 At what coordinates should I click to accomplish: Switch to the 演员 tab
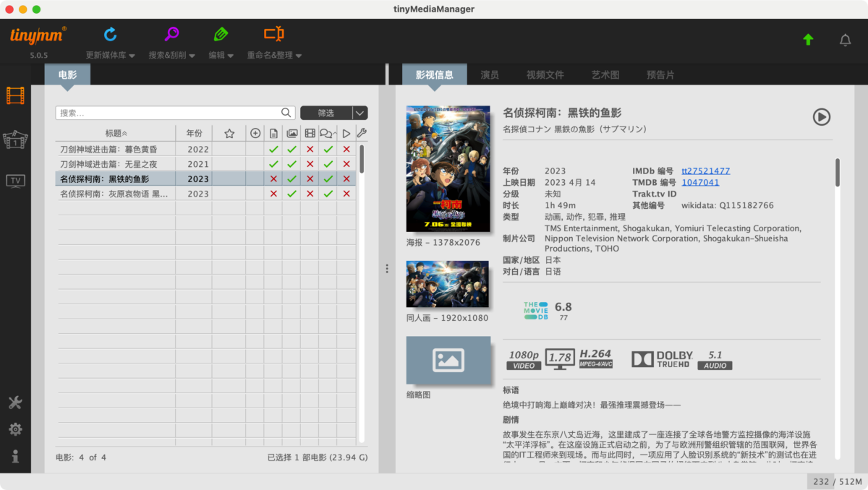490,74
